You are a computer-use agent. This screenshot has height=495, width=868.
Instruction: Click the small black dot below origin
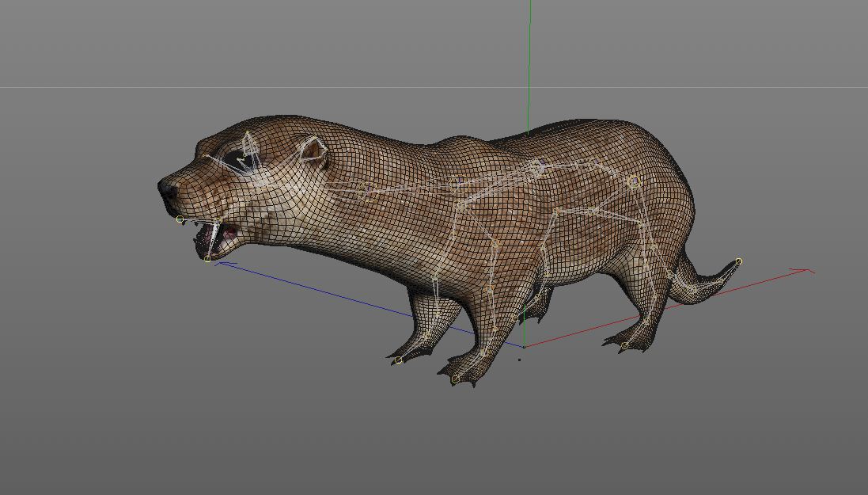(x=520, y=359)
